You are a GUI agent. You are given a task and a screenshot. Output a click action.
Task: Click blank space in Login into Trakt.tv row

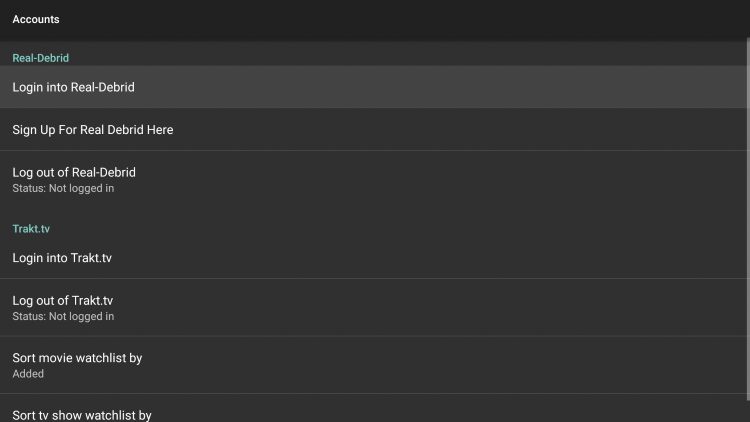click(x=430, y=258)
